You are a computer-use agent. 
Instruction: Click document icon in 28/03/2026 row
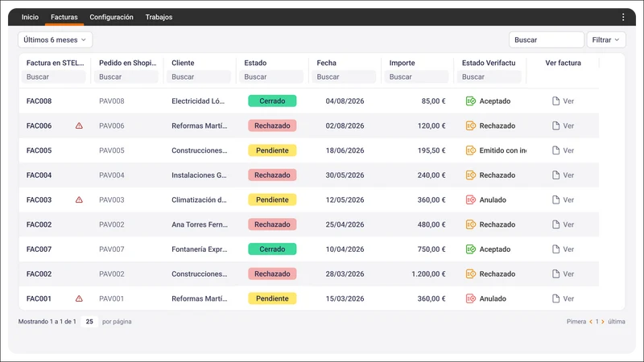[555, 274]
